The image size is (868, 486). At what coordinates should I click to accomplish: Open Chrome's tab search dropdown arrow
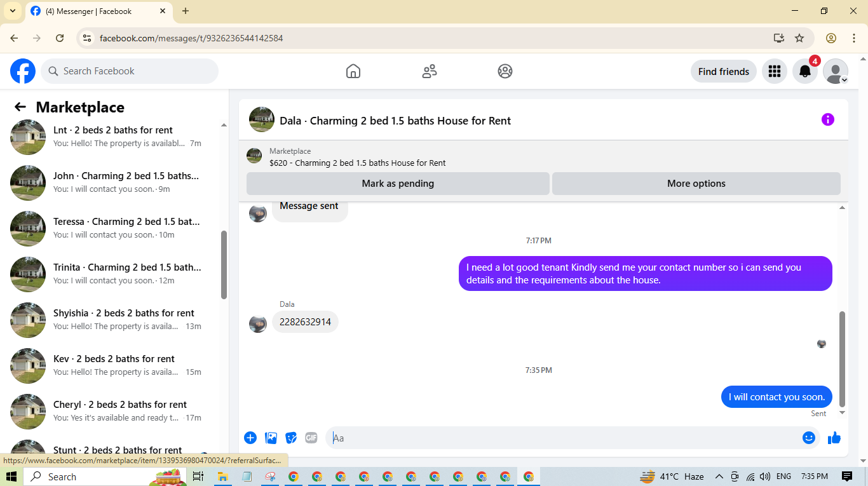tap(12, 11)
